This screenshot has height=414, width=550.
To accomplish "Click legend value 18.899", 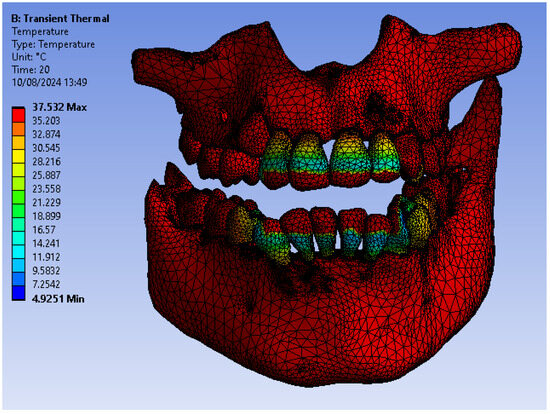I will tap(46, 216).
